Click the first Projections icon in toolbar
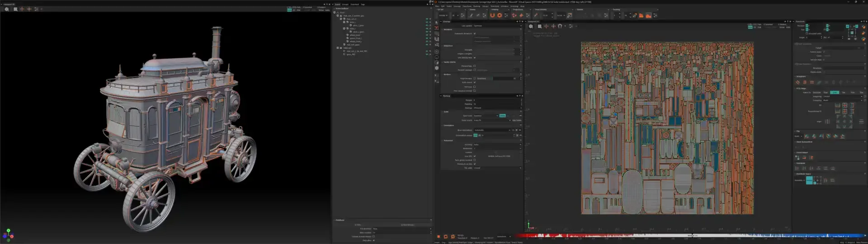Viewport: 868px width, 244px height. (x=514, y=15)
